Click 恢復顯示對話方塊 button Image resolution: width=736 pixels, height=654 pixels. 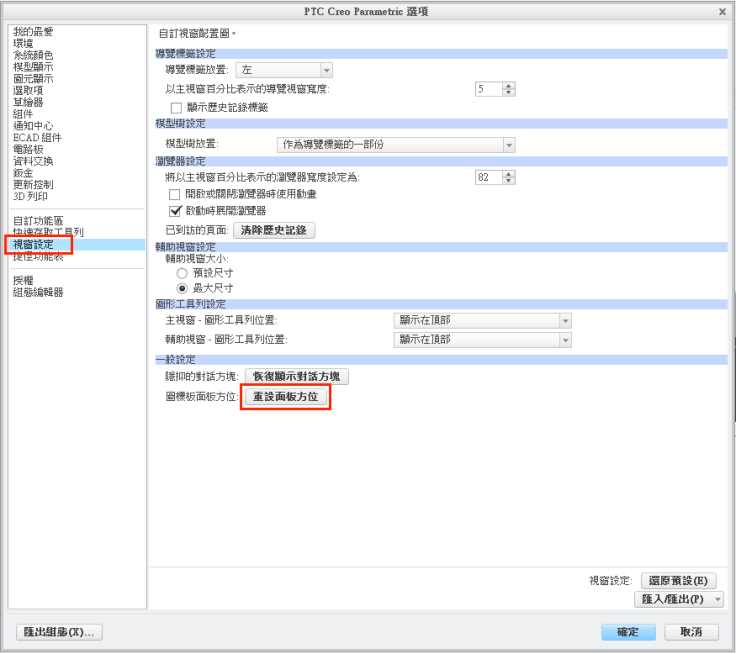point(297,377)
